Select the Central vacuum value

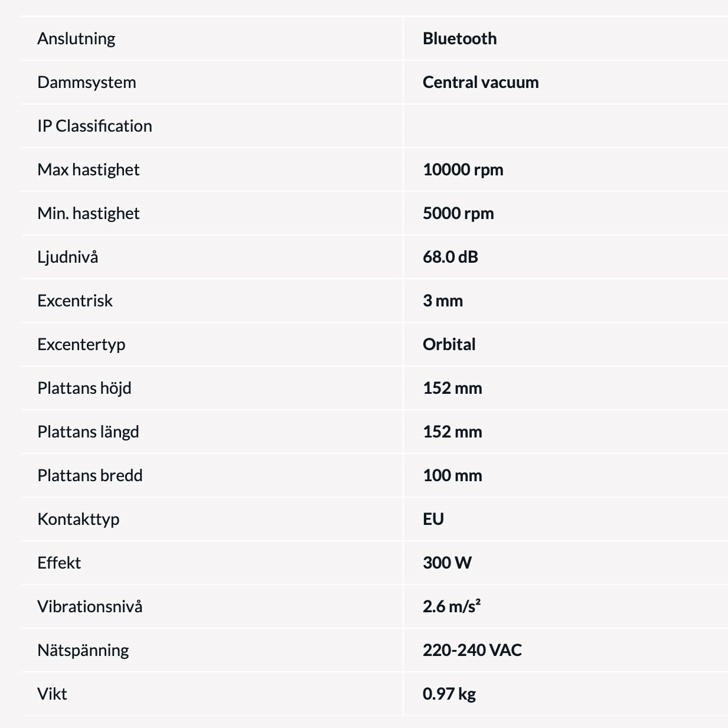pos(481,82)
